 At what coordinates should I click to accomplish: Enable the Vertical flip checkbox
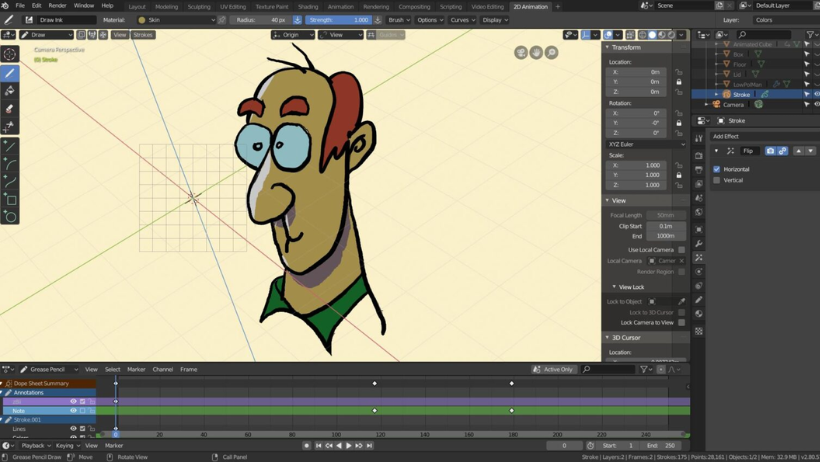tap(716, 180)
